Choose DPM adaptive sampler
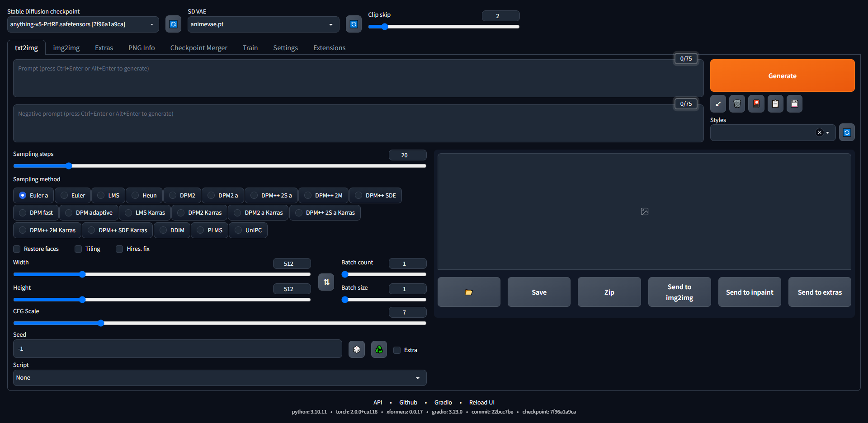 (x=89, y=212)
